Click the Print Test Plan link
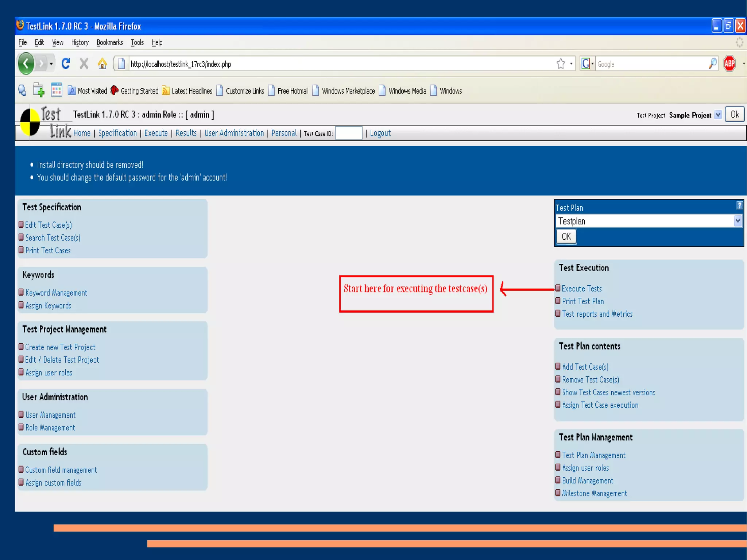Viewport: 747px width, 560px height. pos(583,301)
